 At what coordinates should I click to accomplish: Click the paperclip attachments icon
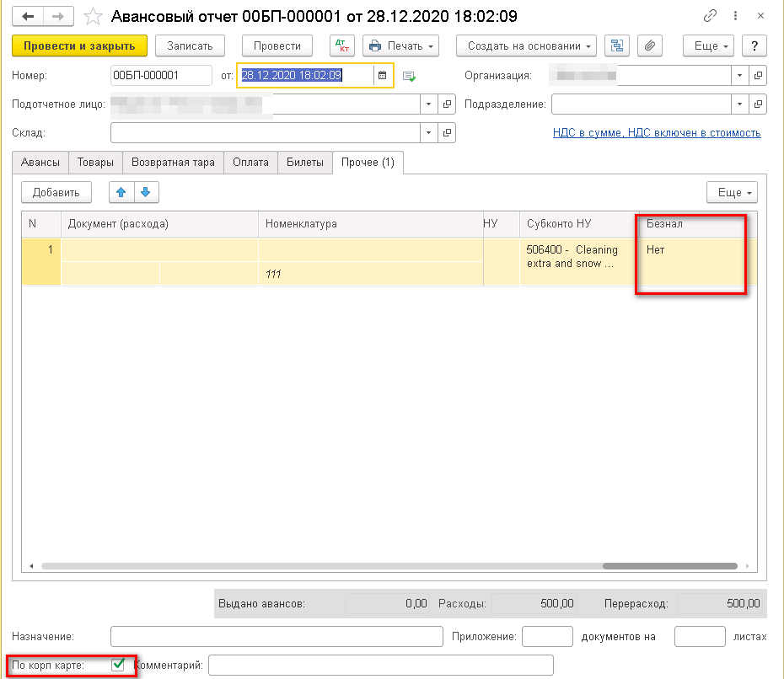coord(649,45)
